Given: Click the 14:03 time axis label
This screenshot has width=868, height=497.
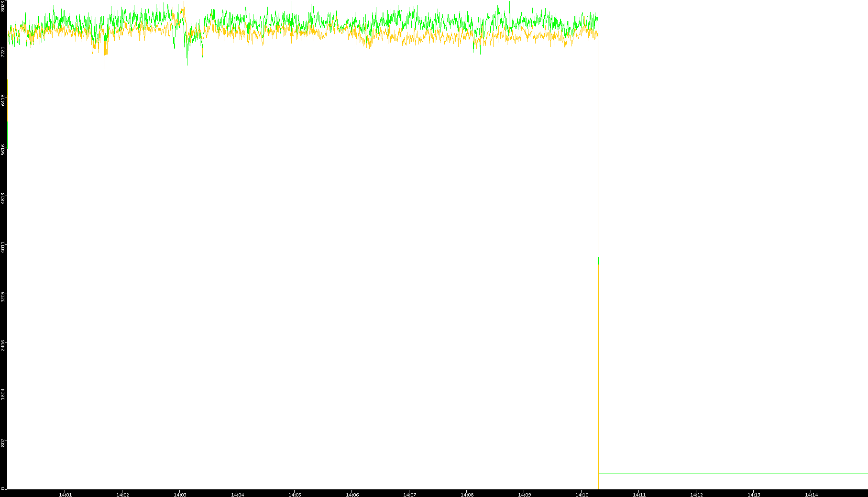Looking at the screenshot, I should (180, 495).
